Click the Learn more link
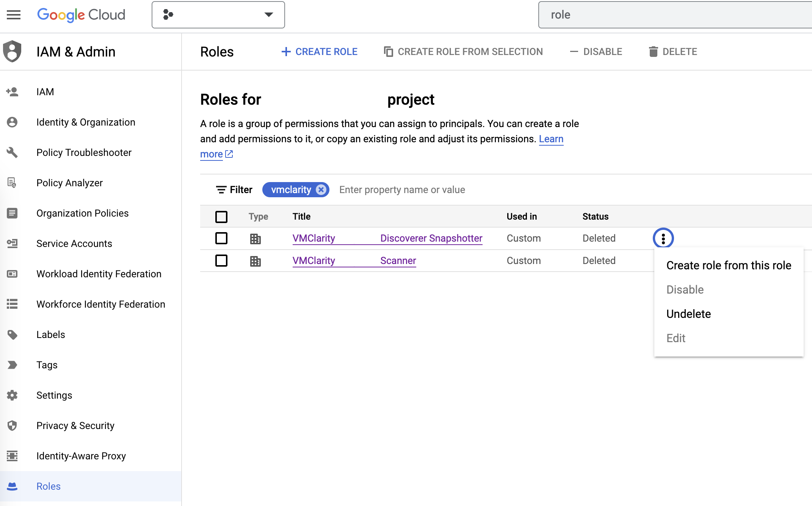The height and width of the screenshot is (506, 812). (216, 154)
